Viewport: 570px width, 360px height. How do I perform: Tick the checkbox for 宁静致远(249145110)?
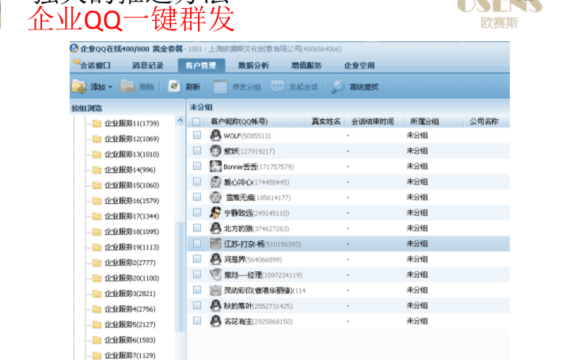[197, 212]
